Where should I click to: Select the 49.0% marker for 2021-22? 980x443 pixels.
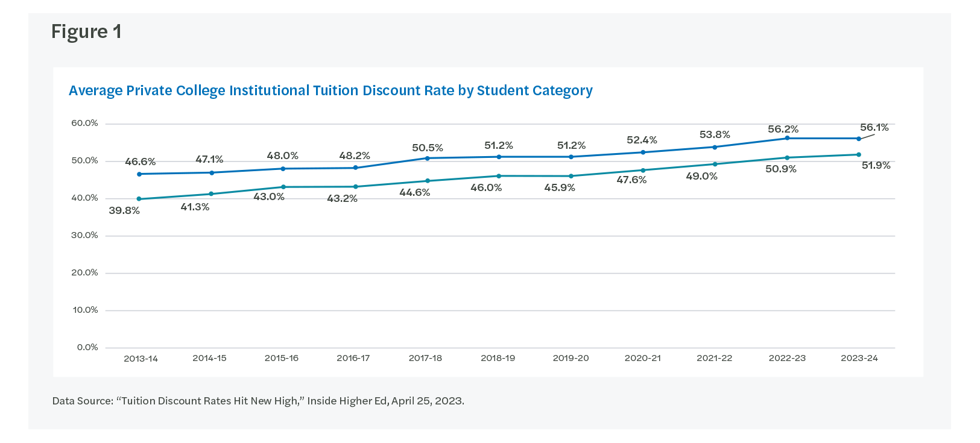coord(715,164)
